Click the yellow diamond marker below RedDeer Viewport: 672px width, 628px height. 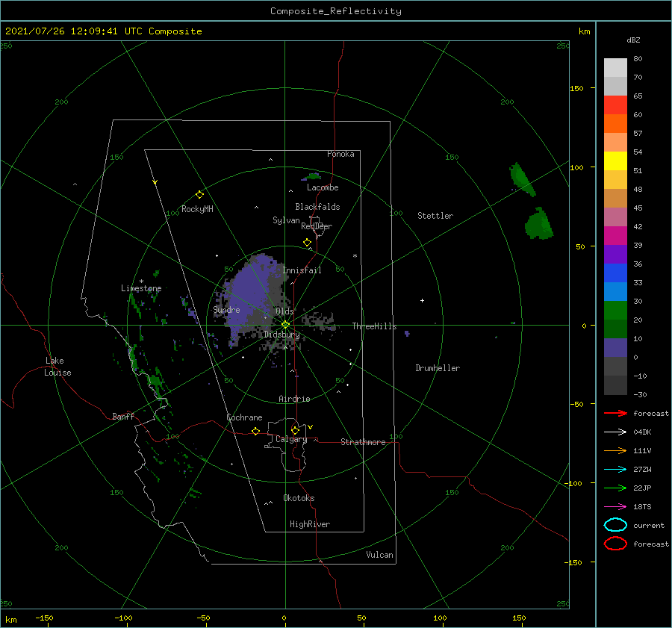click(x=307, y=243)
